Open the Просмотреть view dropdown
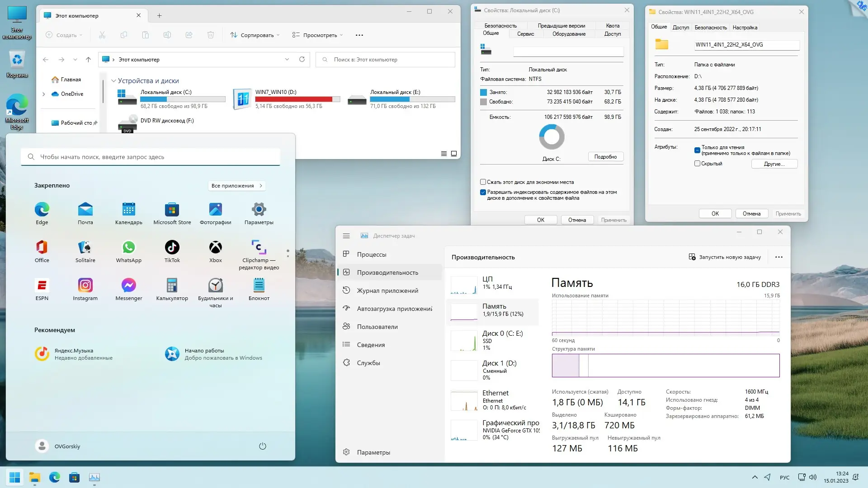Viewport: 868px width, 488px height. [317, 35]
